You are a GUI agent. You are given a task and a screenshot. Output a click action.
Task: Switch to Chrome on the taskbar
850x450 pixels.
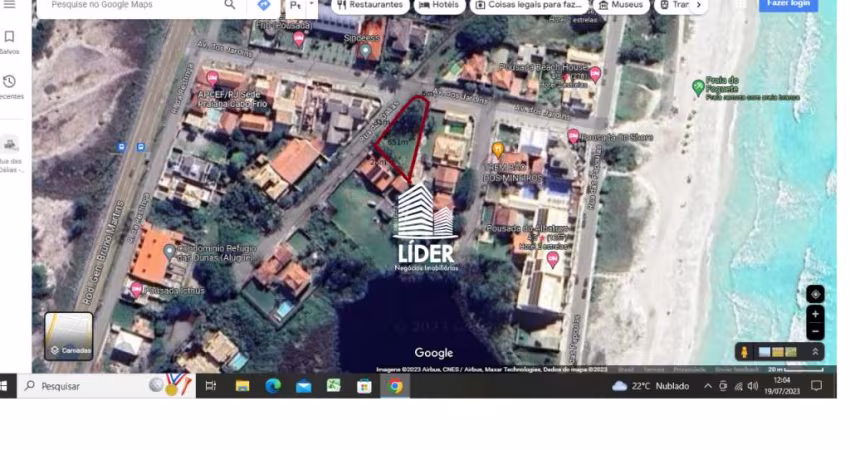pos(395,386)
